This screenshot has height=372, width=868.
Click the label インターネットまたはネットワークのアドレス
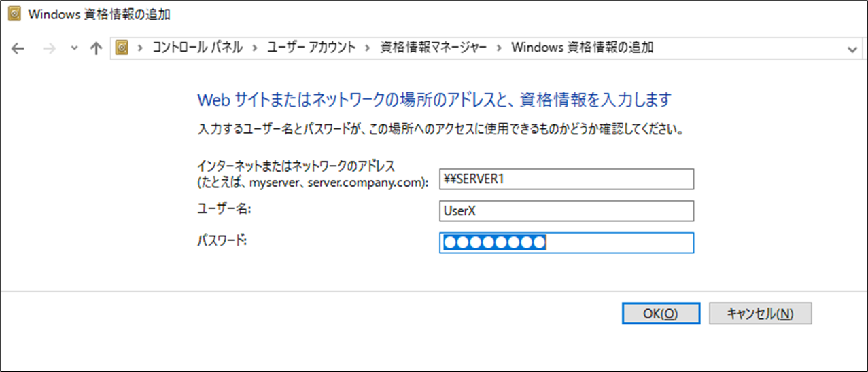point(296,165)
